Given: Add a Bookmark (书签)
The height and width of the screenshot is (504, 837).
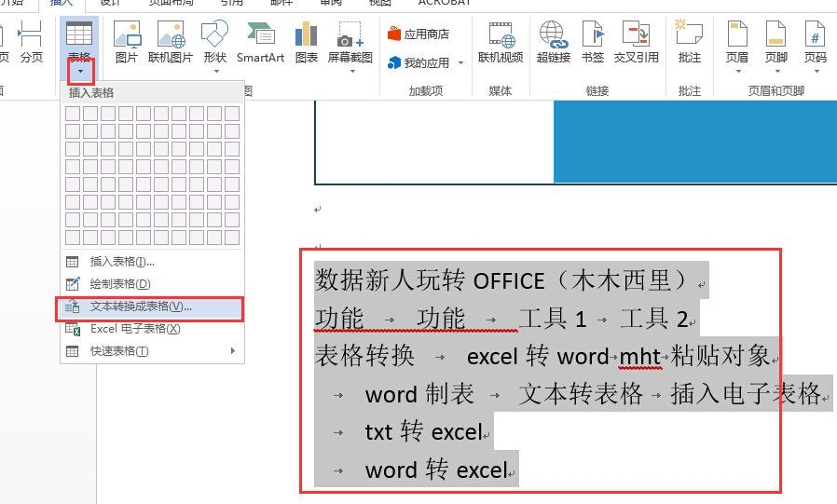Looking at the screenshot, I should click(593, 42).
